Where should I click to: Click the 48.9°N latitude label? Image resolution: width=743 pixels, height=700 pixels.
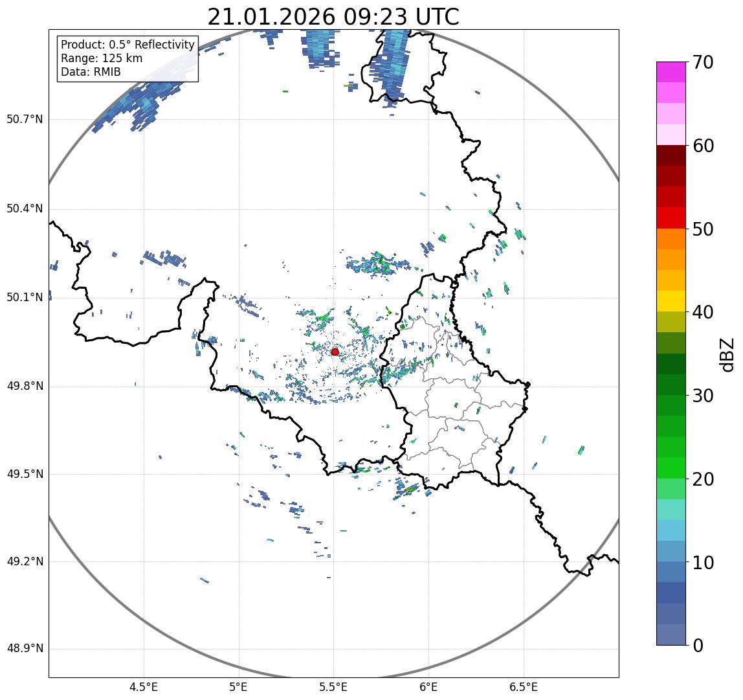(x=25, y=648)
